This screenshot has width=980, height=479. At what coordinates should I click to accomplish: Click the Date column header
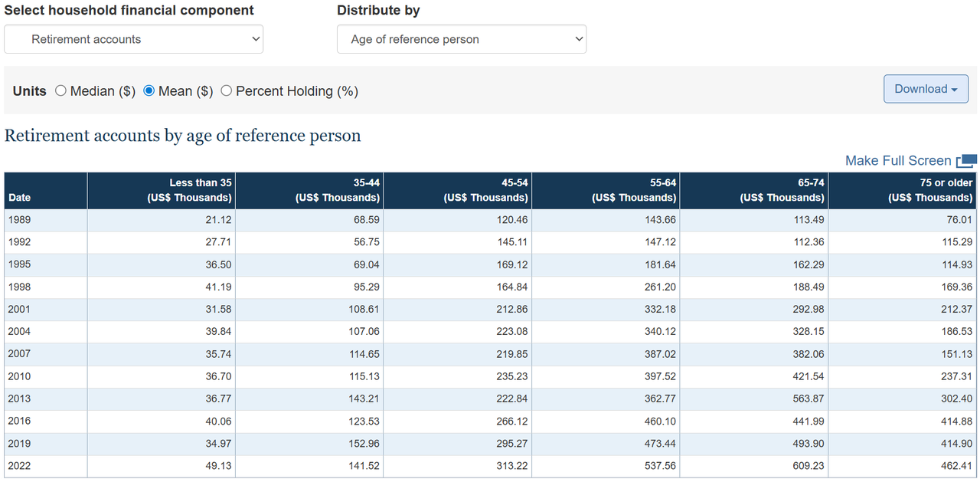[x=20, y=198]
